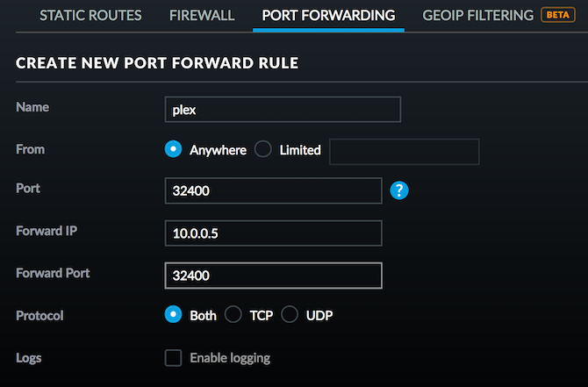The height and width of the screenshot is (387, 588).
Task: Choose the Limited source option
Action: [263, 149]
